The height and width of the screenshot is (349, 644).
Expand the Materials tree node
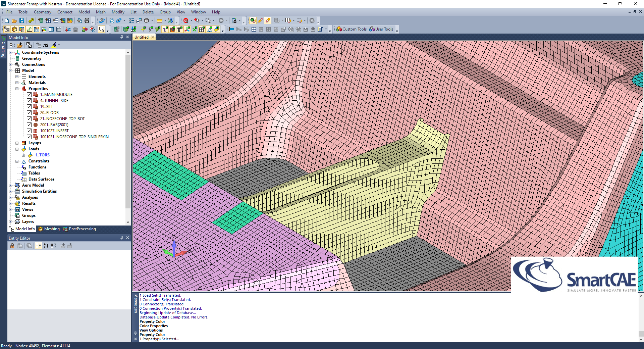(17, 83)
